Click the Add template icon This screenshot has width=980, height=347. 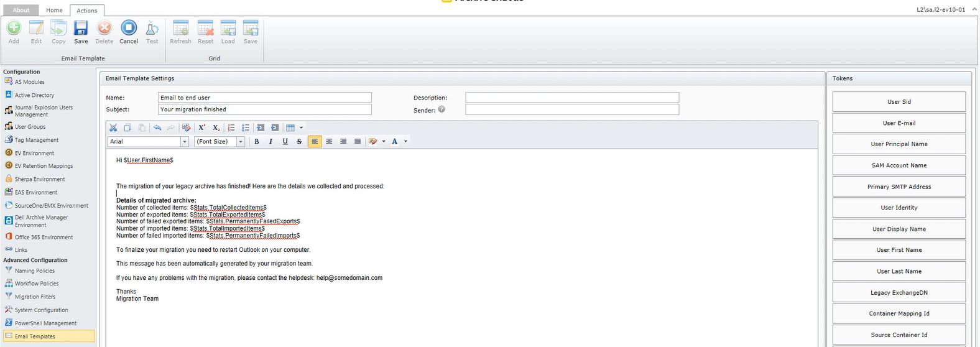pyautogui.click(x=14, y=28)
